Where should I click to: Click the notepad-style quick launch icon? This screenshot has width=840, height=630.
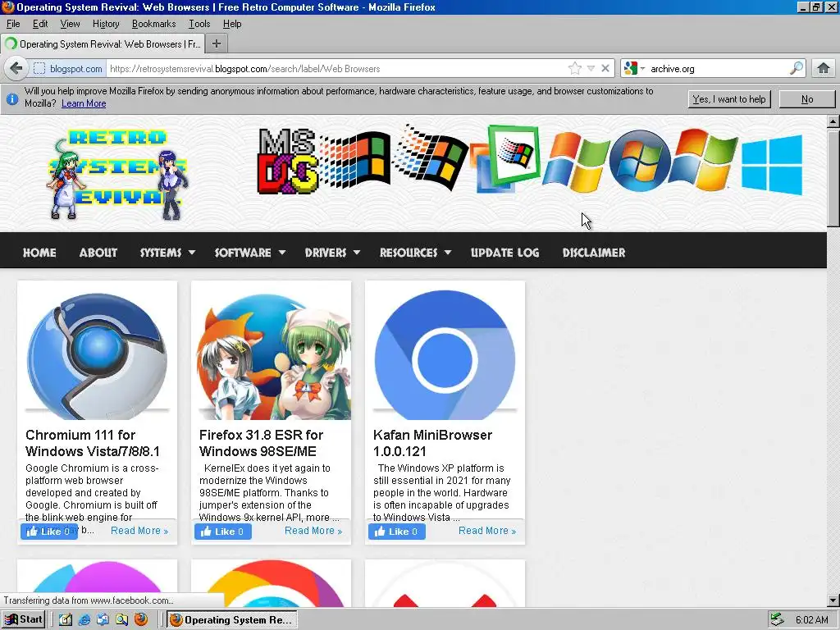click(66, 620)
